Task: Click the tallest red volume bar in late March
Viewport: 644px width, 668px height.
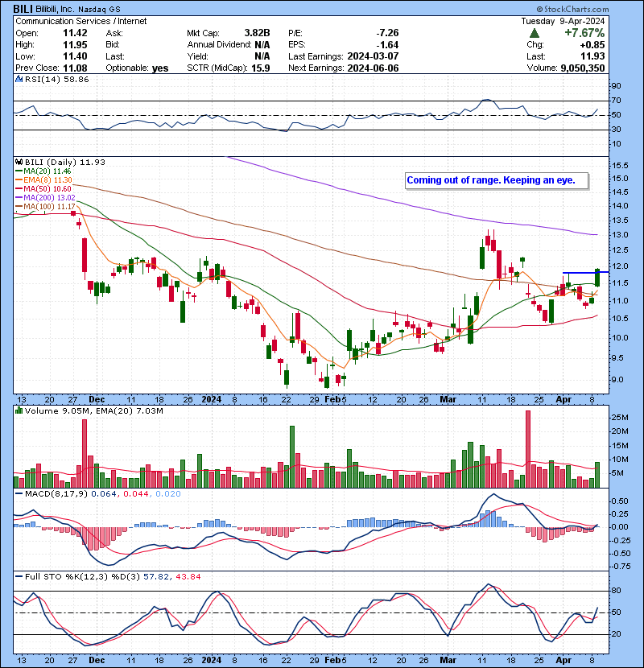Action: click(528, 449)
